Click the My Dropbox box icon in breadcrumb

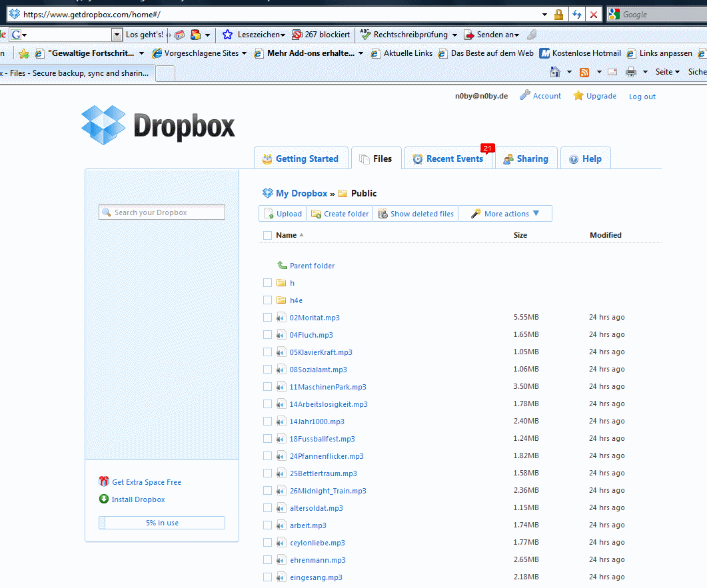pyautogui.click(x=268, y=193)
